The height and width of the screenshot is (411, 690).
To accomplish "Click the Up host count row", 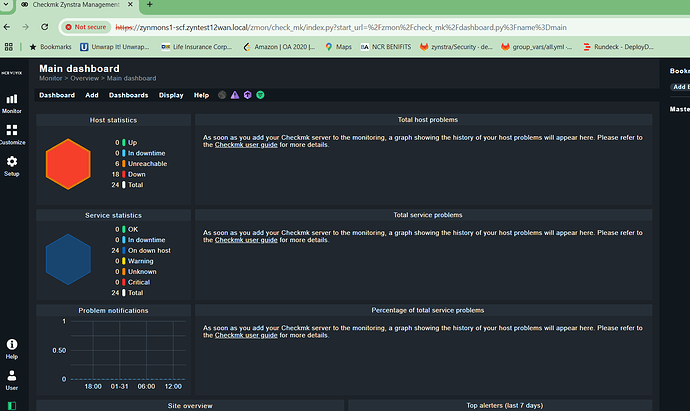I will coord(126,143).
